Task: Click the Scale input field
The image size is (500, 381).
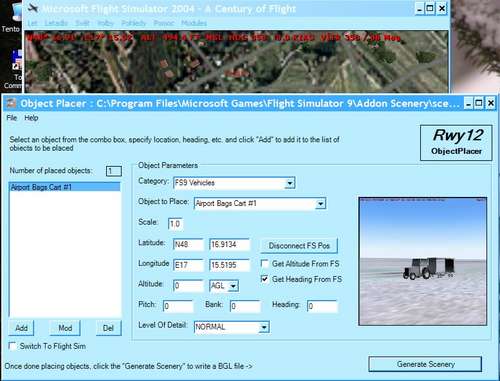Action: (175, 224)
